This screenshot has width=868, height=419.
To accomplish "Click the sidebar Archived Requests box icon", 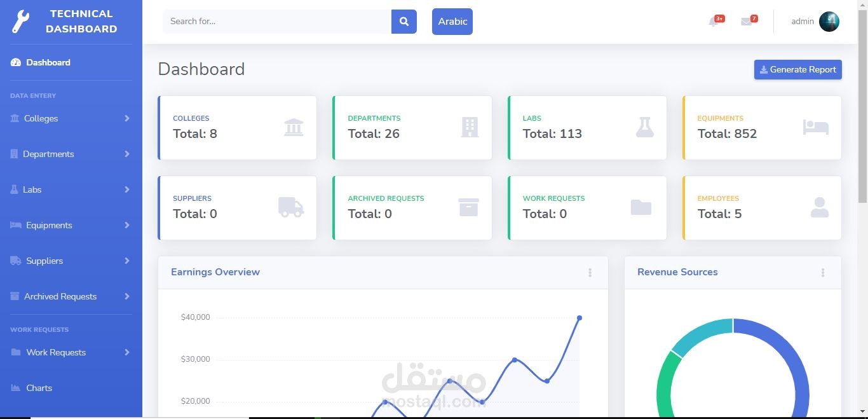I will tap(15, 296).
